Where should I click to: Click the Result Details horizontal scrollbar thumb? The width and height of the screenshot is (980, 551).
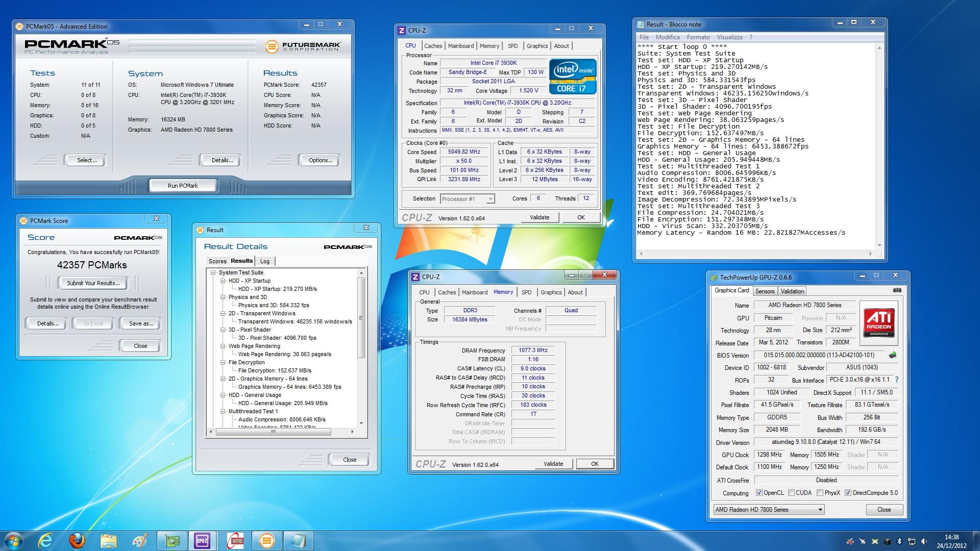273,432
